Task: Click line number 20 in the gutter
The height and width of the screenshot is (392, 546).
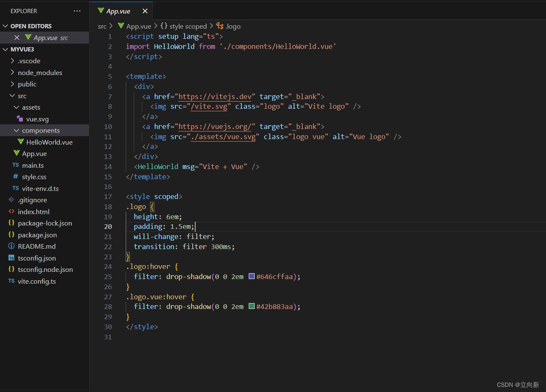Action: click(x=108, y=227)
